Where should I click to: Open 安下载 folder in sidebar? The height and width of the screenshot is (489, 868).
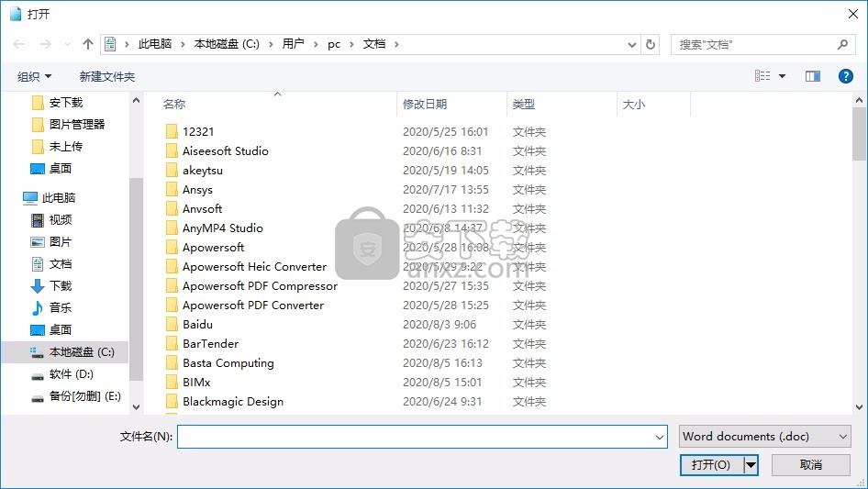pos(65,103)
